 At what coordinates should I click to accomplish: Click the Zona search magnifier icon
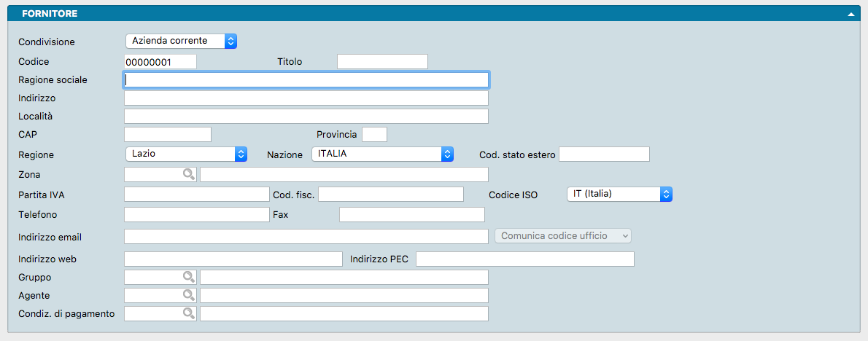pos(189,174)
